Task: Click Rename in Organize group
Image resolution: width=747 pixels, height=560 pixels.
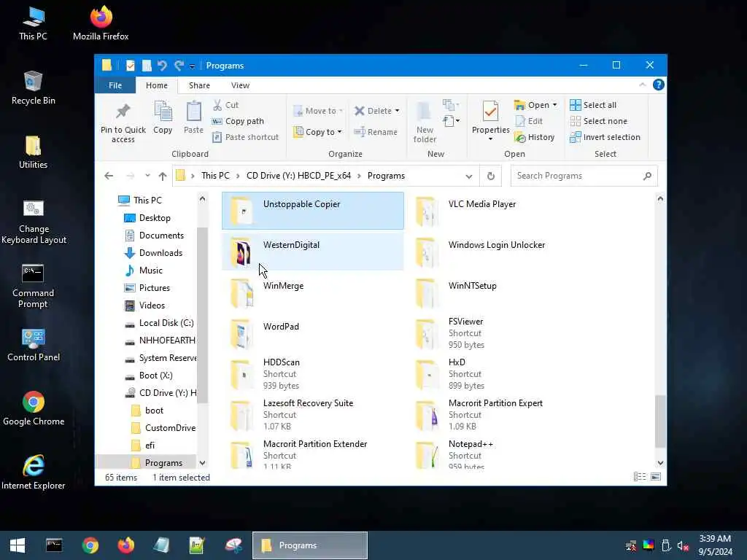Action: 376,132
